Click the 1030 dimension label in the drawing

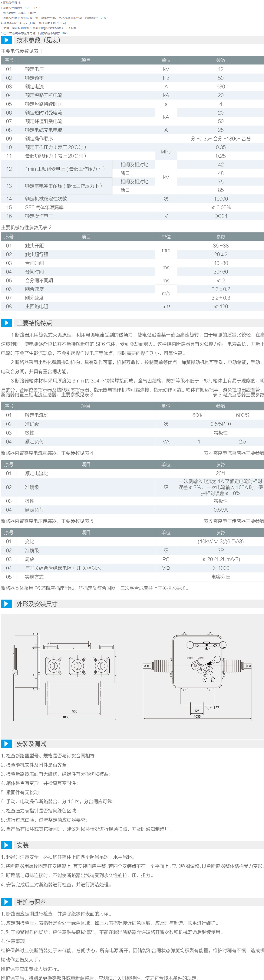pos(66,717)
